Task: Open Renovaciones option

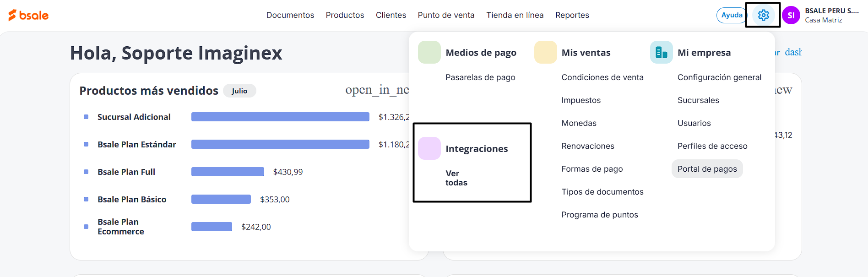Action: click(x=588, y=146)
